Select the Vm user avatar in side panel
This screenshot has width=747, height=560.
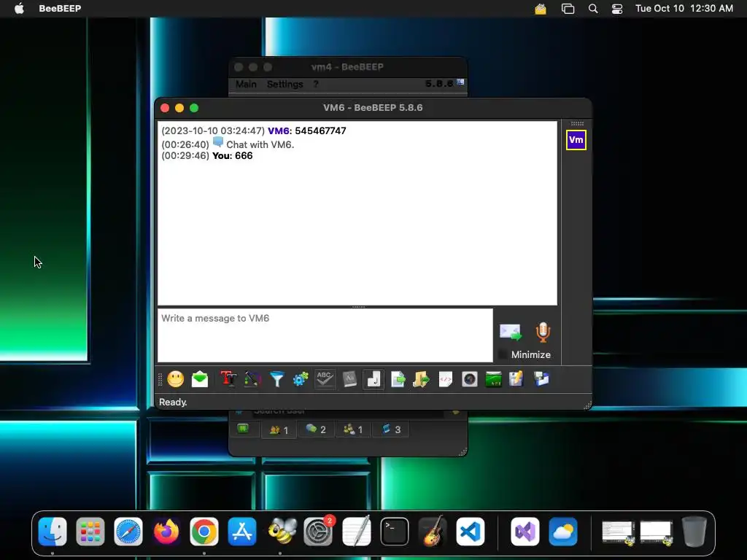click(576, 140)
